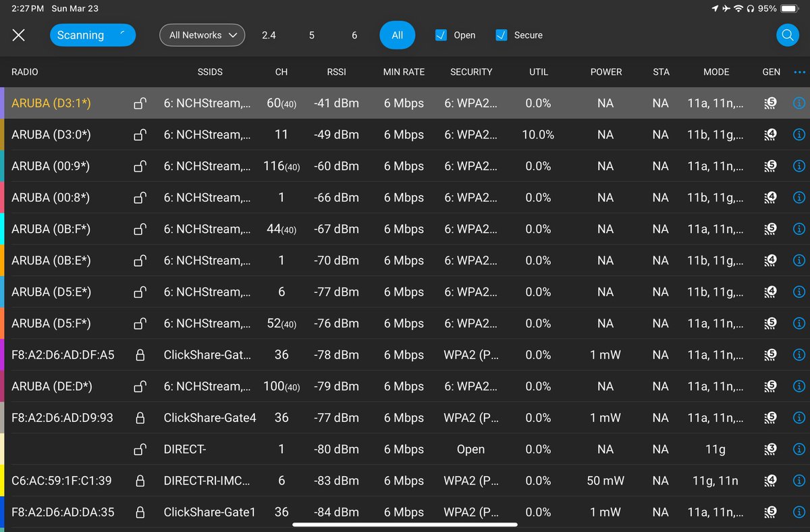Open info for ARUBA (D3:1*) row
Image resolution: width=810 pixels, height=532 pixels.
pyautogui.click(x=799, y=103)
